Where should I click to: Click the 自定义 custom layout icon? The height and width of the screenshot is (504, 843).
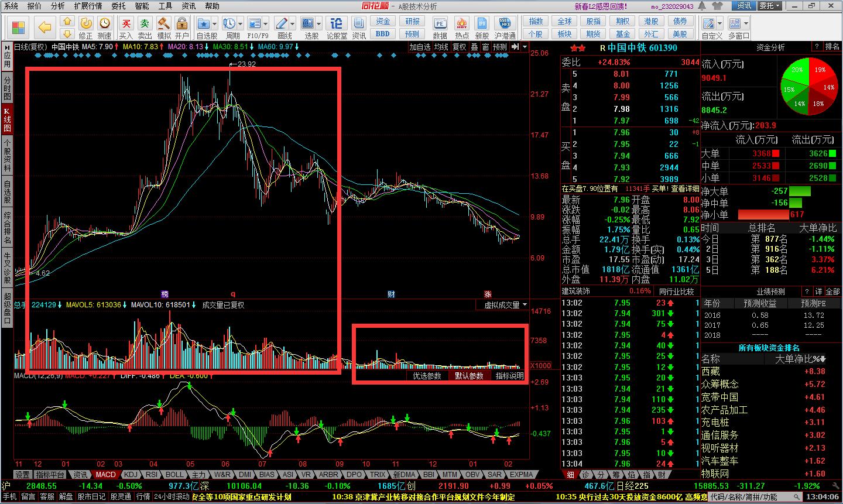710,23
